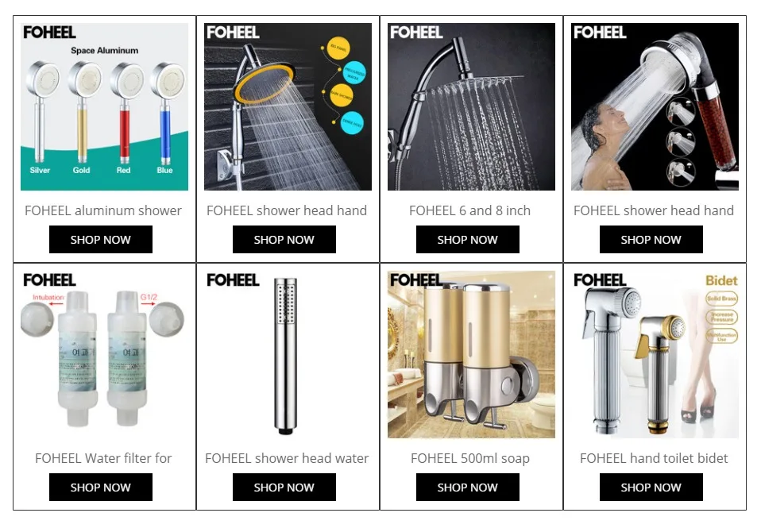761x532 pixels.
Task: Click SHOP NOW under FOHEEL shower head water
Action: pyautogui.click(x=284, y=488)
